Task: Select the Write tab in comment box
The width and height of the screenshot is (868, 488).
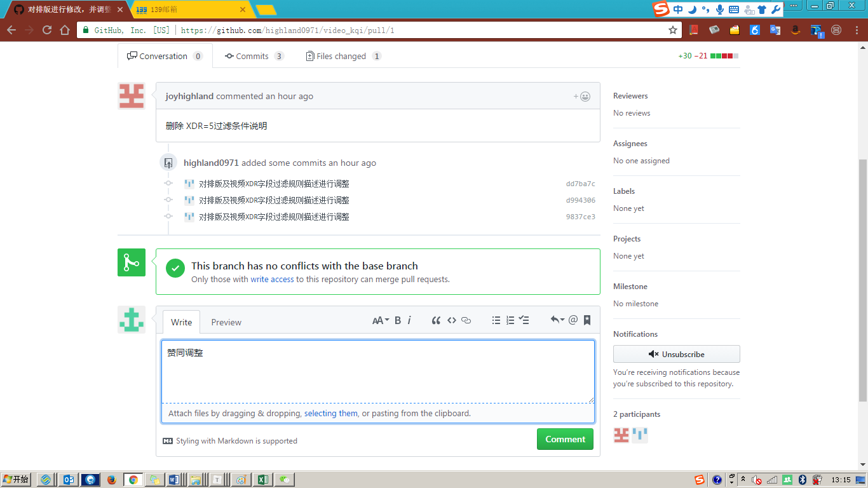Action: click(x=181, y=322)
